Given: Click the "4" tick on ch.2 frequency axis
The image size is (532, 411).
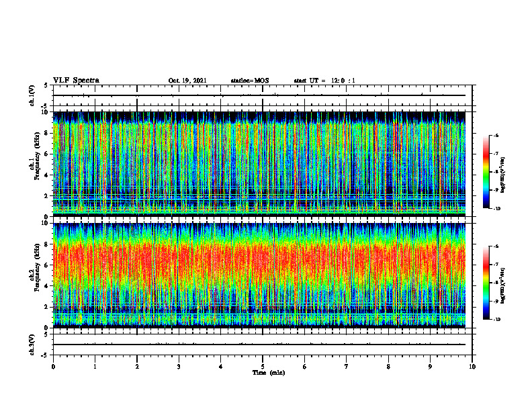Looking at the screenshot, I should [47, 286].
